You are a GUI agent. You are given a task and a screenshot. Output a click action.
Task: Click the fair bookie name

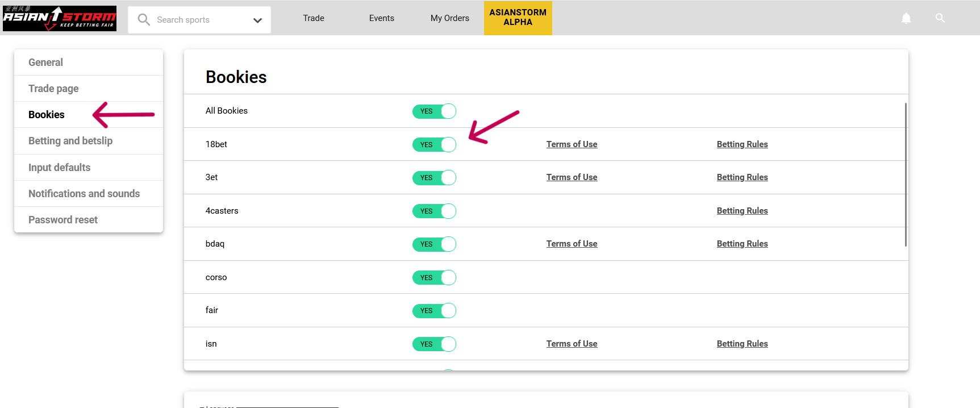[212, 310]
